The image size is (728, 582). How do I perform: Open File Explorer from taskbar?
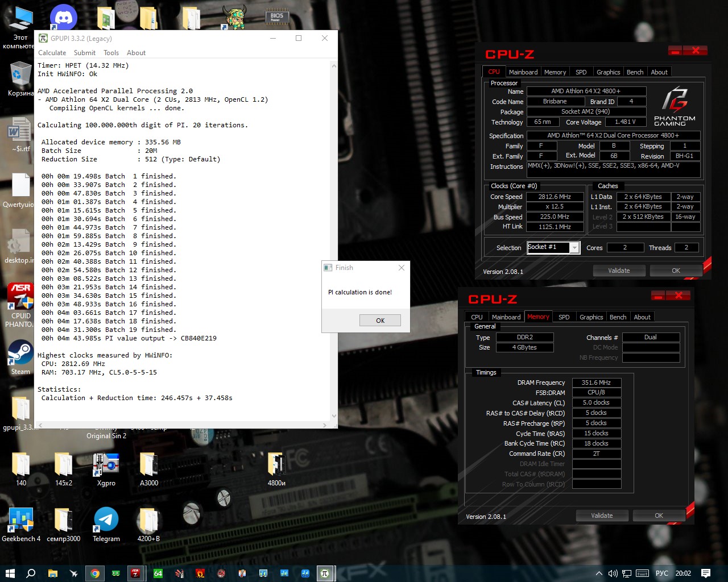52,573
